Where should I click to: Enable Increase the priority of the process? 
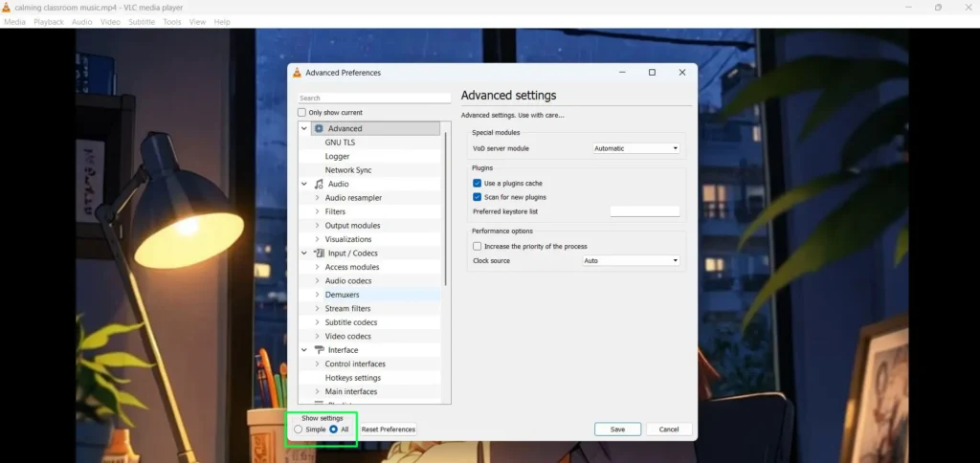[477, 246]
